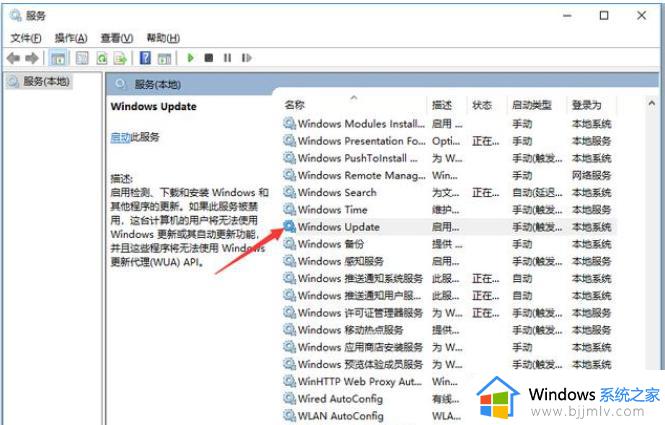
Task: Click the Restart Service icon
Action: [x=246, y=58]
